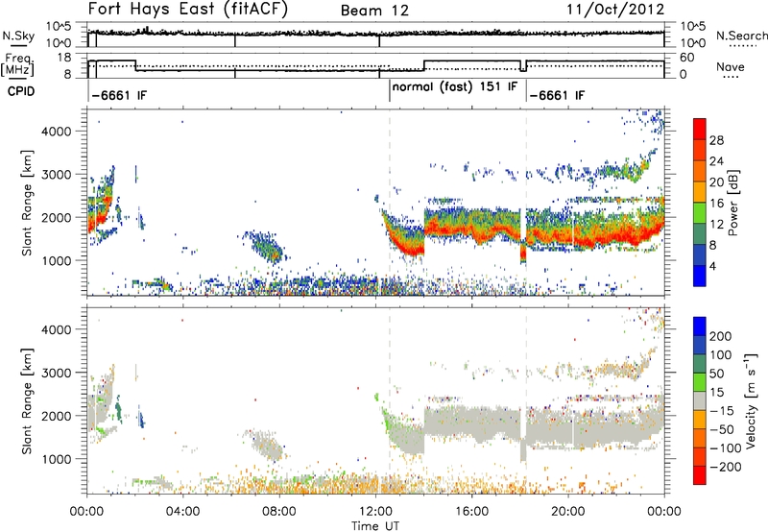Image resolution: width=768 pixels, height=532 pixels.
Task: Click the '4000' tick of the power panel
Action: coord(56,132)
